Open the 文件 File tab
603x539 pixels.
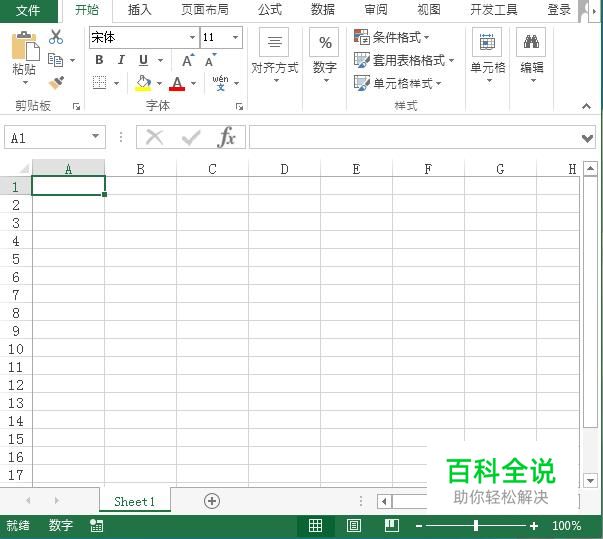click(x=28, y=10)
